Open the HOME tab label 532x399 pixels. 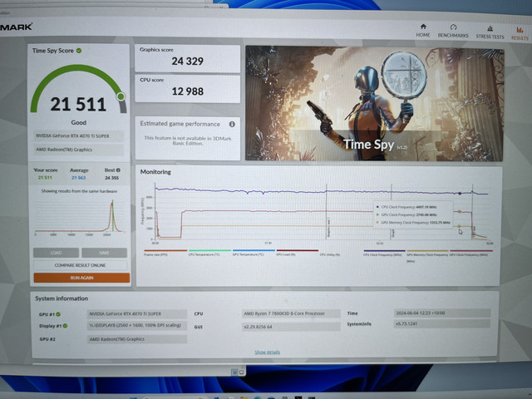423,35
